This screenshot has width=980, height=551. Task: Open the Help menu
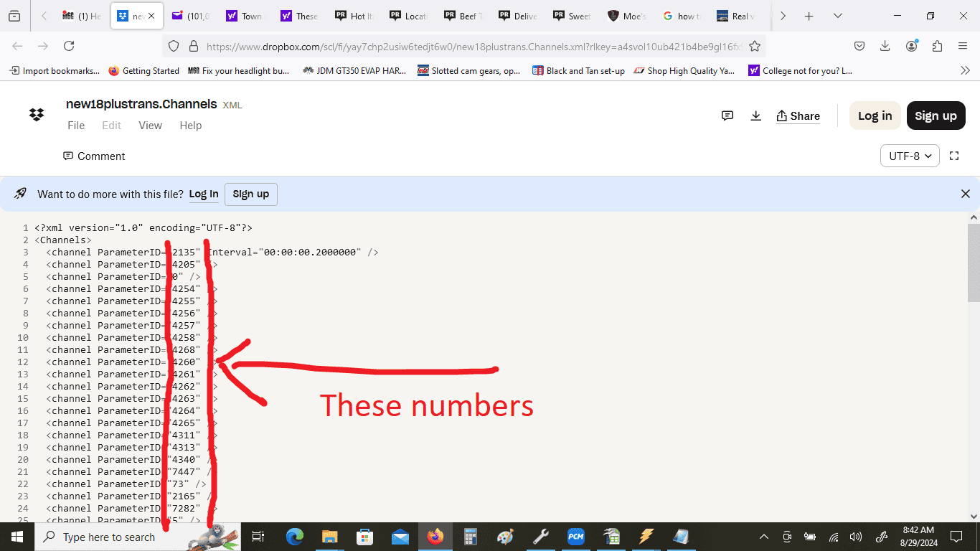pos(190,125)
